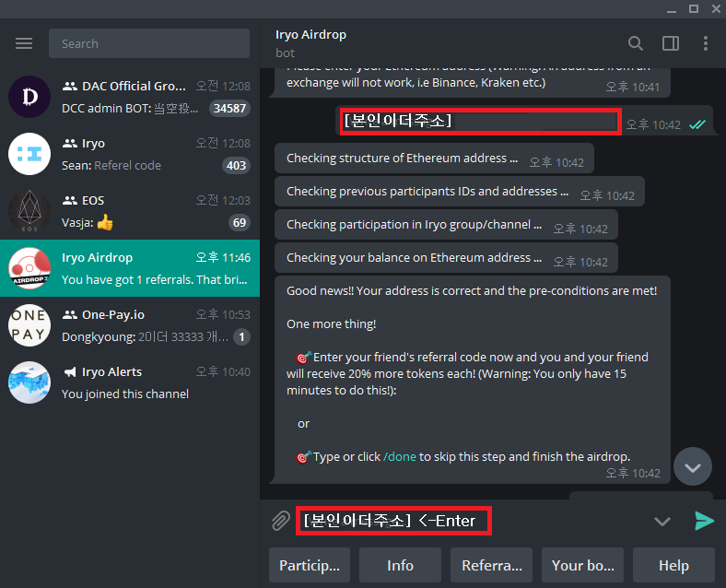Image resolution: width=726 pixels, height=588 pixels.
Task: Click the 'Sean: Referel code' preview text
Action: click(x=111, y=165)
